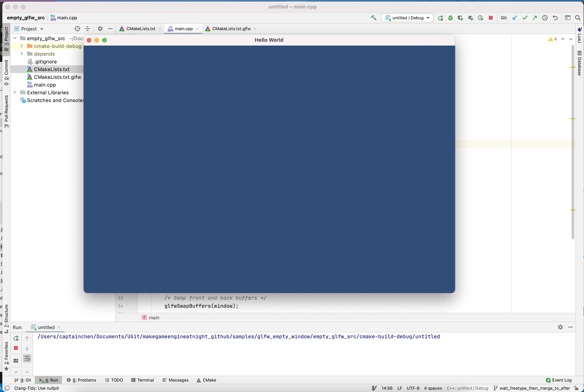Screen dimensions: 584x392
Task: Expand External Libraries node
Action: 15,93
